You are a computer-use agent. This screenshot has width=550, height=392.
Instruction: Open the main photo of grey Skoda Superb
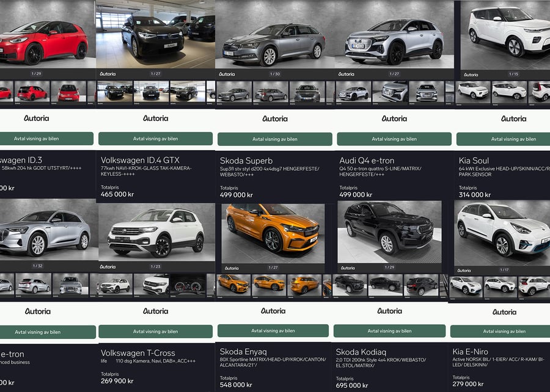click(274, 34)
